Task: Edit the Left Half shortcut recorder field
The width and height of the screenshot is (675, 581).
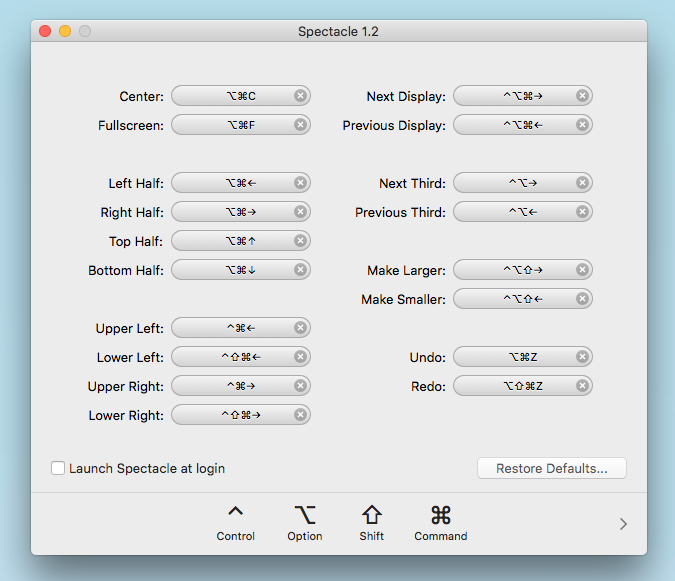Action: coord(241,183)
